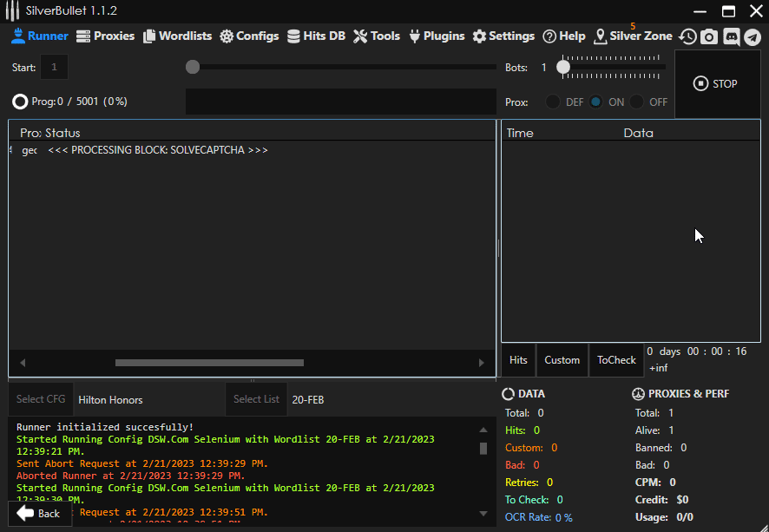The height and width of the screenshot is (532, 769).
Task: Select the DEF proxy mode radio
Action: 553,102
